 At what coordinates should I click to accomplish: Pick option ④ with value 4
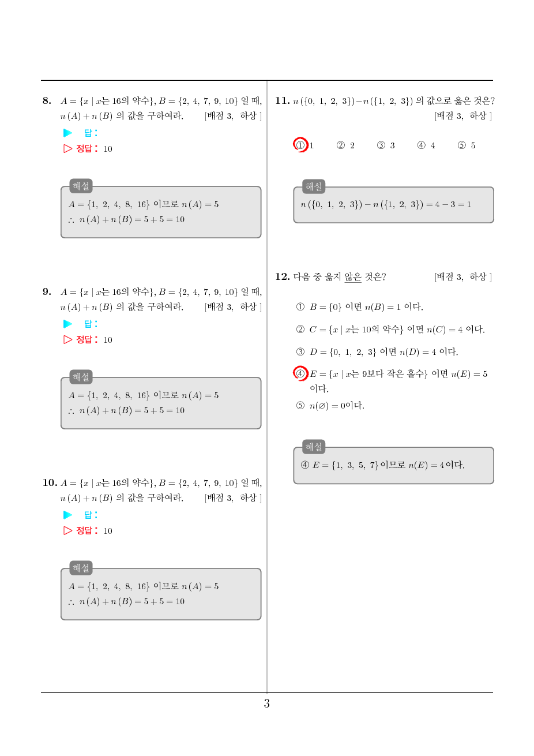[x=426, y=145]
